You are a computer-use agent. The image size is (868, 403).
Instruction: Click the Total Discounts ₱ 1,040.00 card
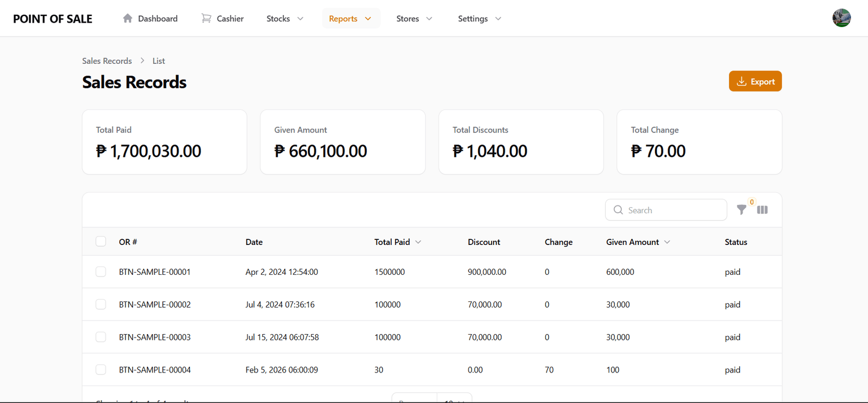tap(521, 142)
